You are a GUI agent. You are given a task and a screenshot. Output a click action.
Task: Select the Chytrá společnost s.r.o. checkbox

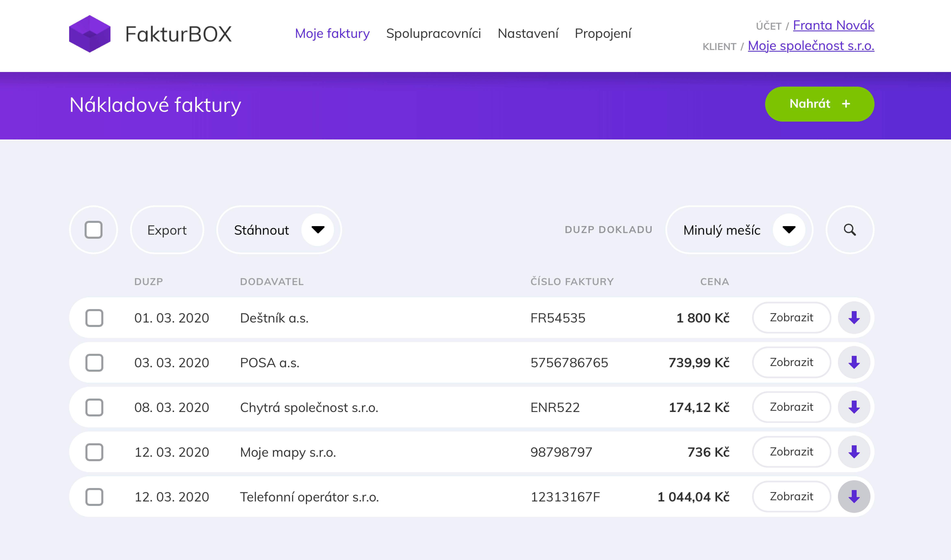(94, 407)
